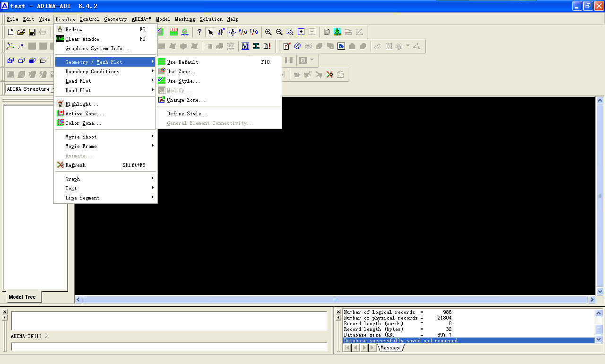Click the teal I-beam cross-section icon
The height and width of the screenshot is (364, 605).
pyautogui.click(x=256, y=46)
